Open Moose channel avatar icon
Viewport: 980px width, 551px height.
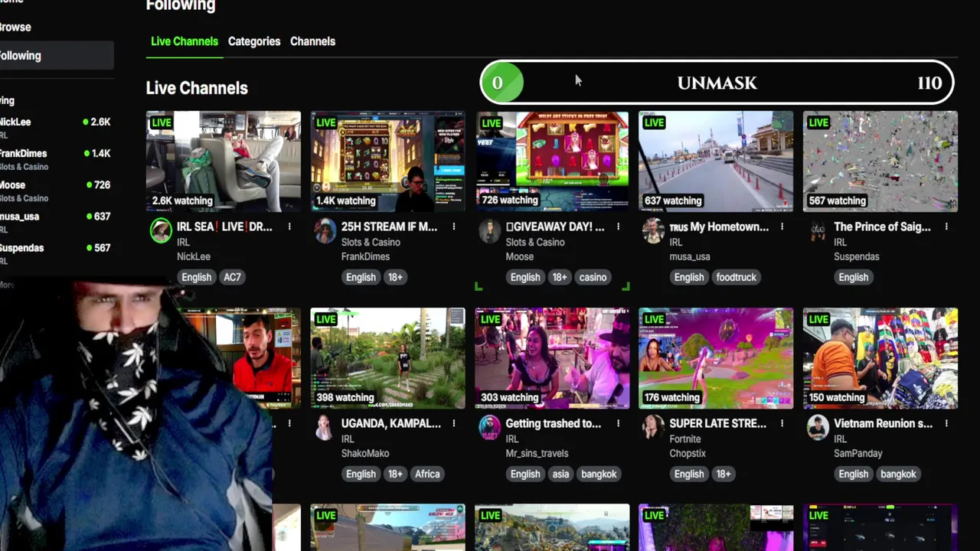pos(489,230)
